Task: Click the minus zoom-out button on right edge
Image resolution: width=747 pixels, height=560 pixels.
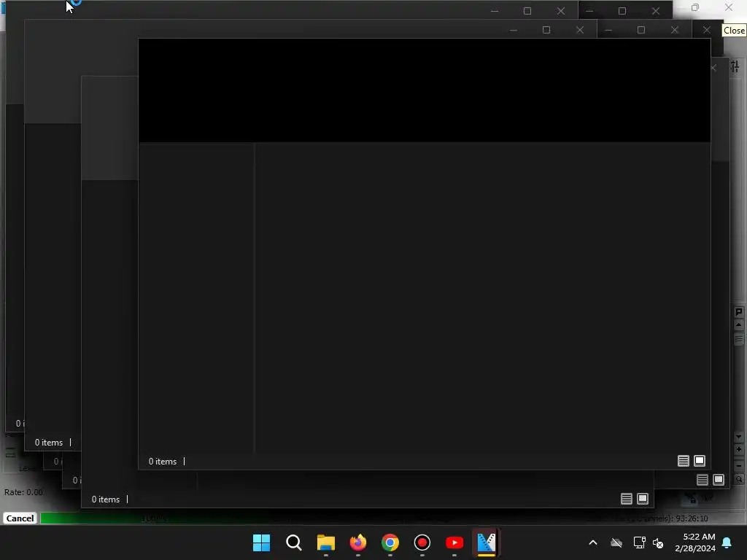Action: pos(739,465)
